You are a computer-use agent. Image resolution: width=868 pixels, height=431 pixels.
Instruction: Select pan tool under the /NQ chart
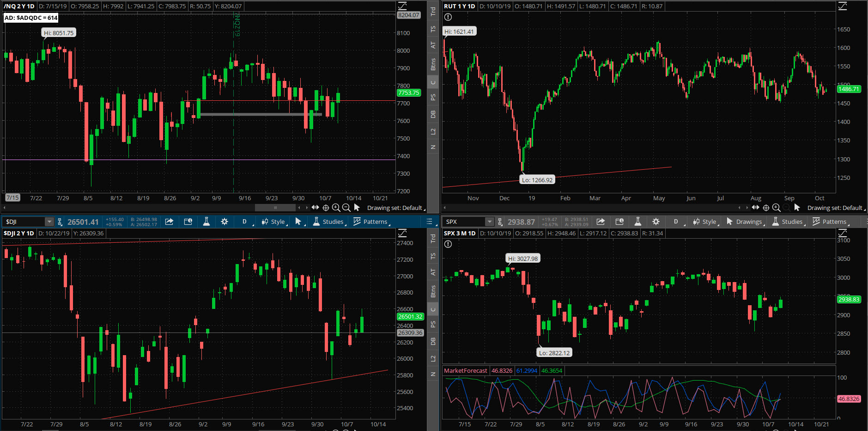coord(316,208)
